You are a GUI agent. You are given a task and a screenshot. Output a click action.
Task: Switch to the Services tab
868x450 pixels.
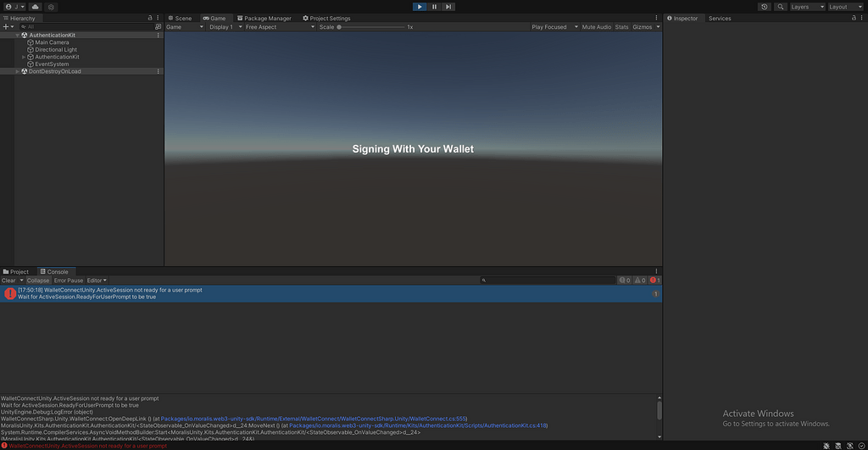[x=720, y=19]
